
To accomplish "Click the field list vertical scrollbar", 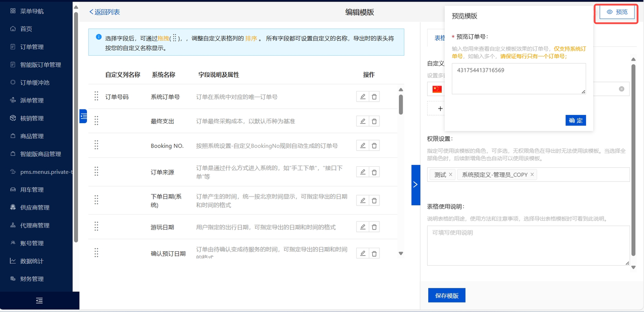I will [401, 105].
